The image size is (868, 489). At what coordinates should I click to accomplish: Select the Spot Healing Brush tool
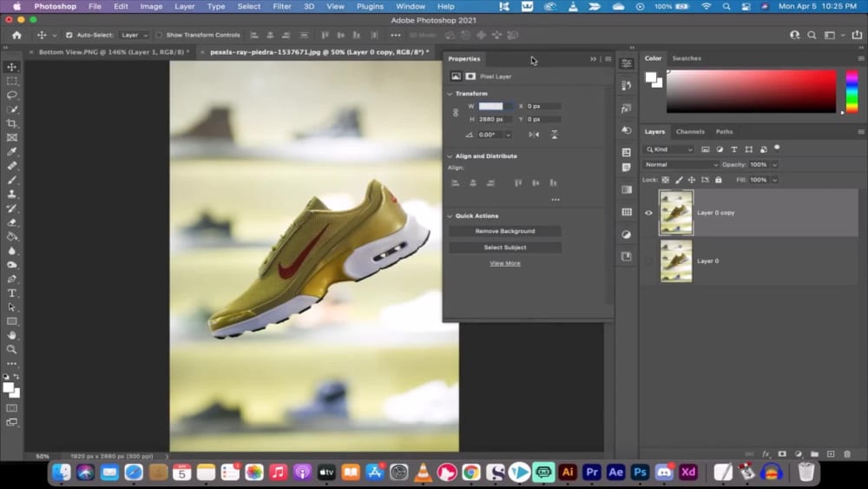pos(11,166)
